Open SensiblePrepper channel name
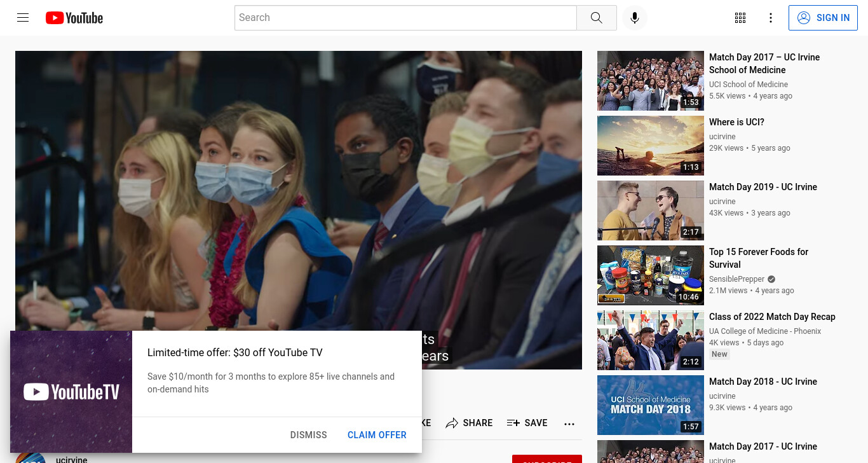The width and height of the screenshot is (868, 463). pos(737,279)
